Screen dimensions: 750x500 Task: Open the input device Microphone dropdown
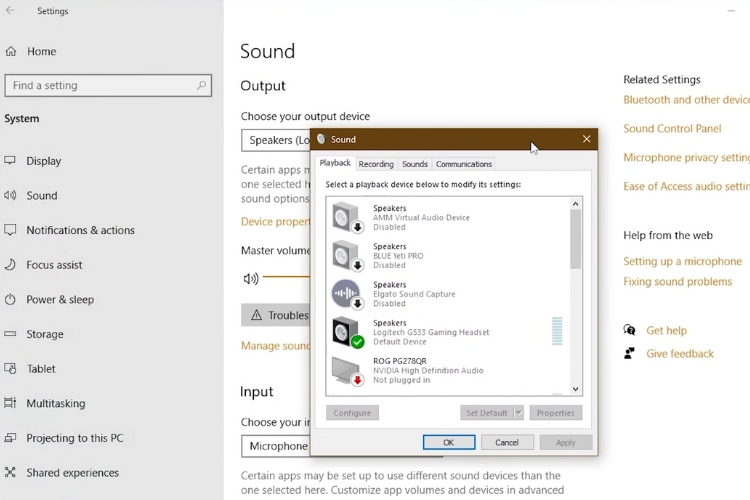pos(276,446)
